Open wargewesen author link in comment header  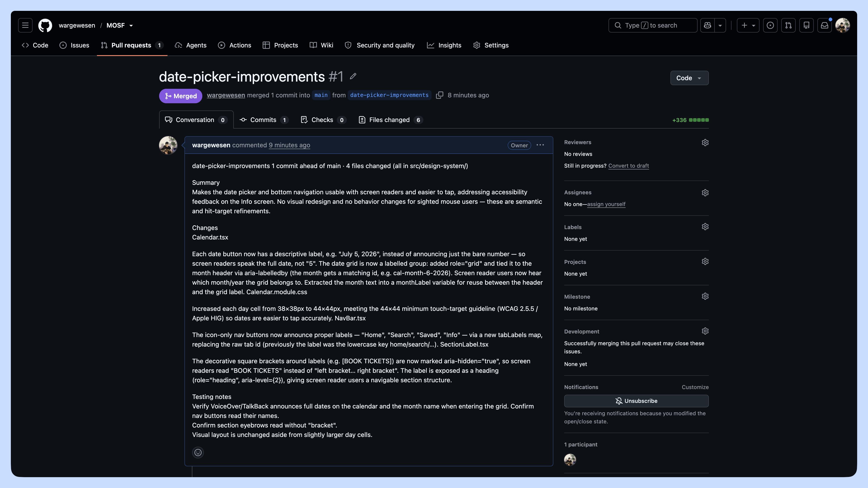(211, 145)
